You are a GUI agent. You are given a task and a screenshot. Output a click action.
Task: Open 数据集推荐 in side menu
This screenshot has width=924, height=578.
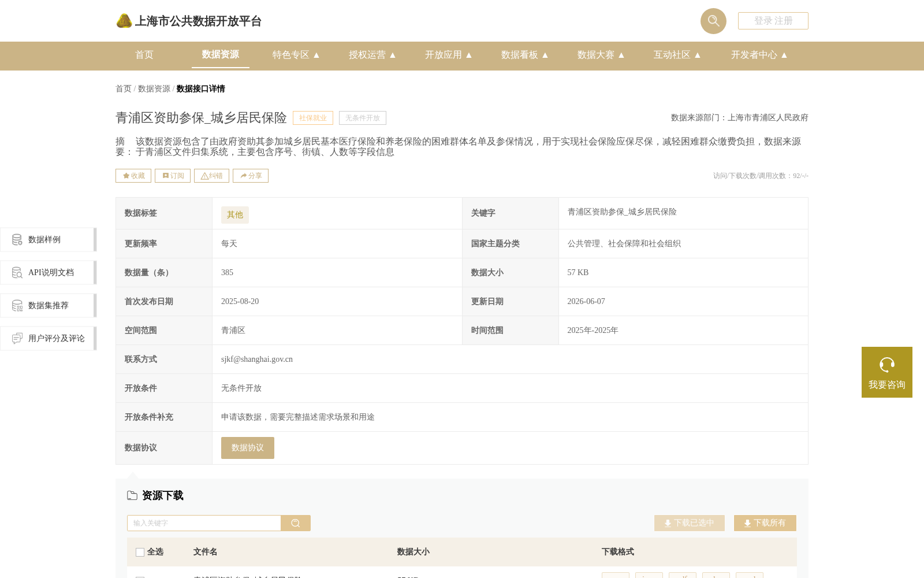49,306
